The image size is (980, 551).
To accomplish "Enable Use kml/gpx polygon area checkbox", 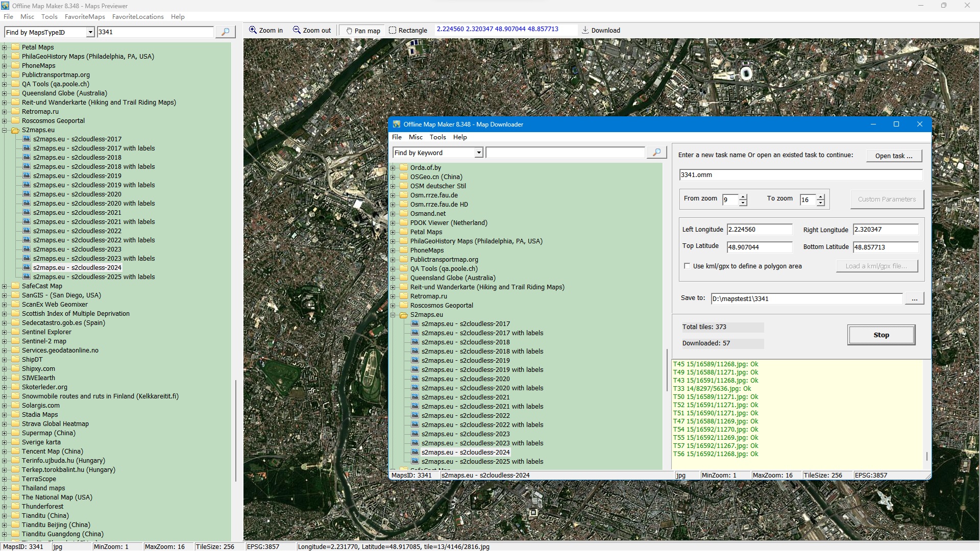I will (x=687, y=266).
